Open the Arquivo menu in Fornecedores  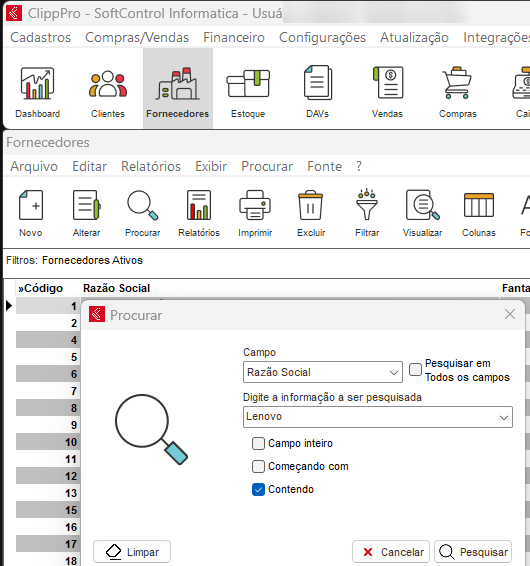34,166
